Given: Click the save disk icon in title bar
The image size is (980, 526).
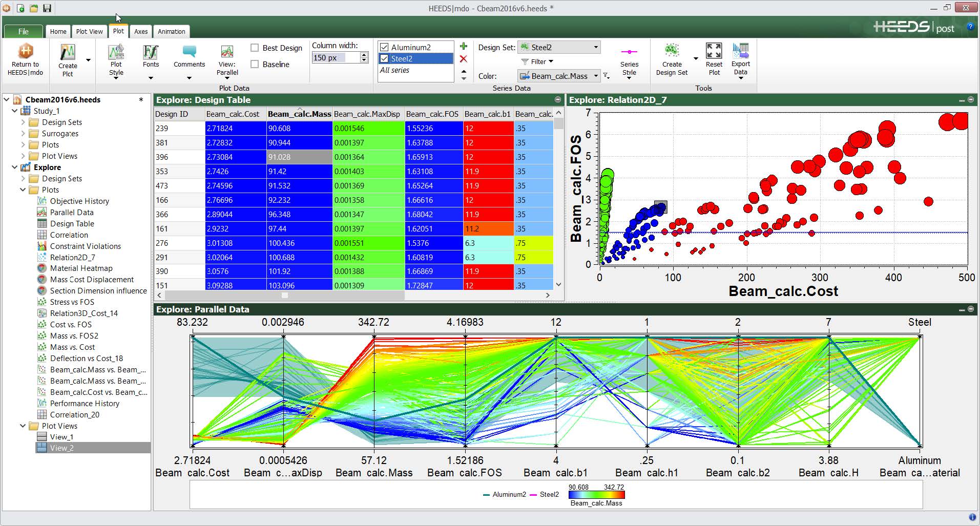Looking at the screenshot, I should coord(47,8).
